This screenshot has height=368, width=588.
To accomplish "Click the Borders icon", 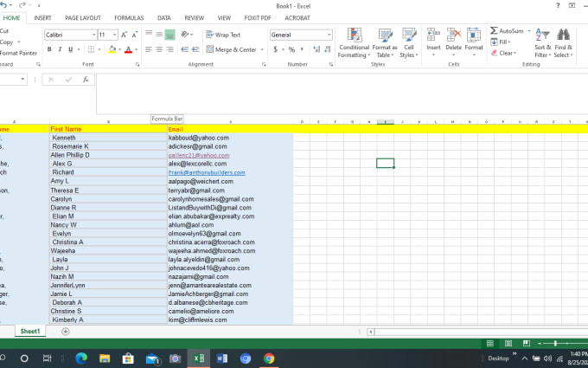I will pyautogui.click(x=91, y=49).
